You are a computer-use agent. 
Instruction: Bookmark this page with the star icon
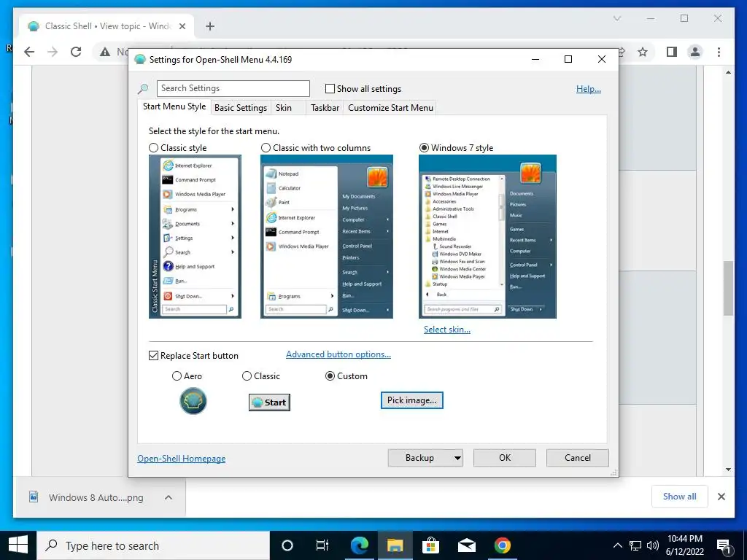coord(643,52)
